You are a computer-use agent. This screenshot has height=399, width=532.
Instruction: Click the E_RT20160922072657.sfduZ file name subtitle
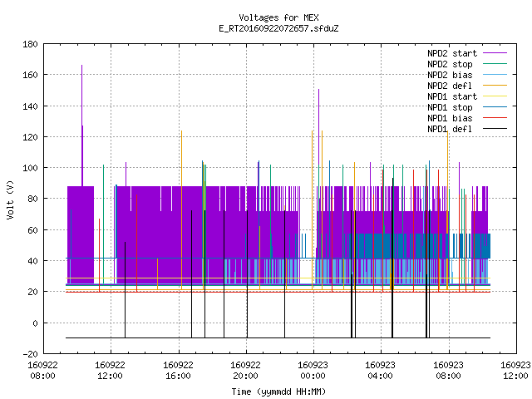click(x=278, y=28)
